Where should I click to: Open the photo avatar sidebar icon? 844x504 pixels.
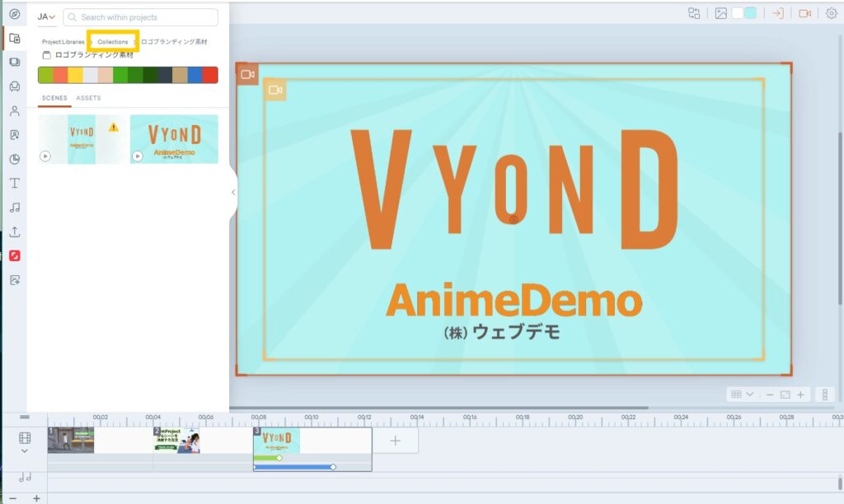point(15,135)
